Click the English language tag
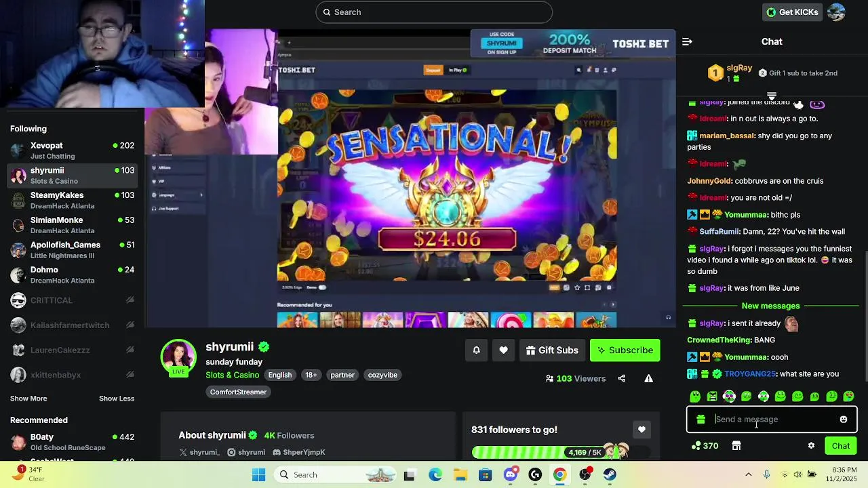The height and width of the screenshot is (488, 868). (279, 375)
